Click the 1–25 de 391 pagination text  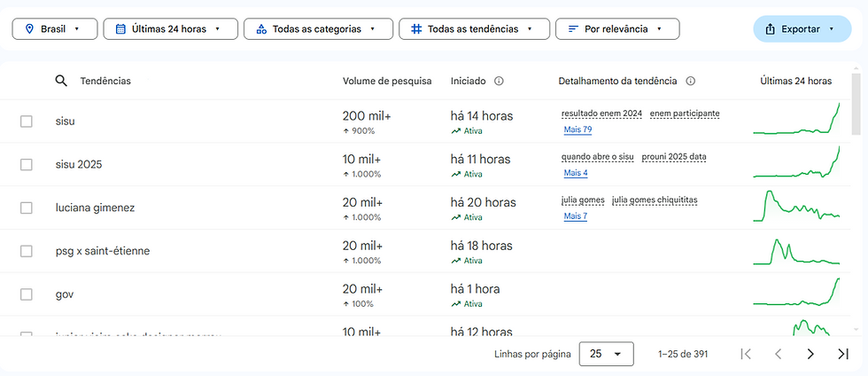point(683,354)
